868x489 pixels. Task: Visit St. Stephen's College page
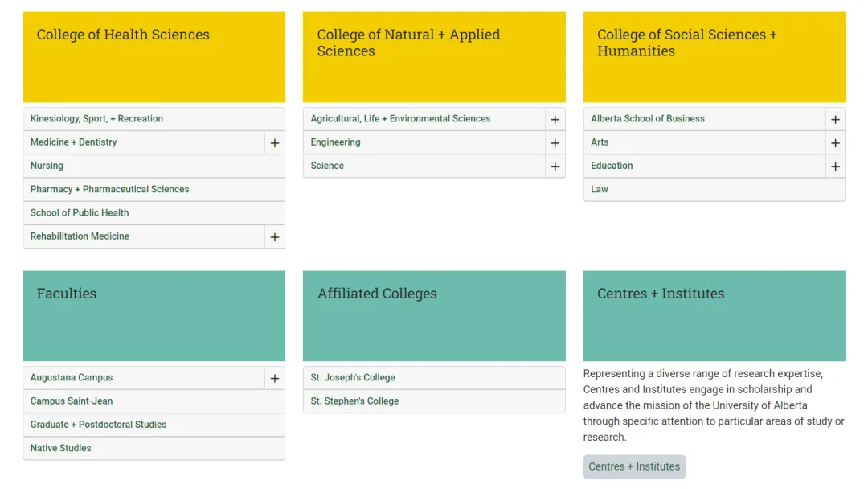click(x=354, y=401)
